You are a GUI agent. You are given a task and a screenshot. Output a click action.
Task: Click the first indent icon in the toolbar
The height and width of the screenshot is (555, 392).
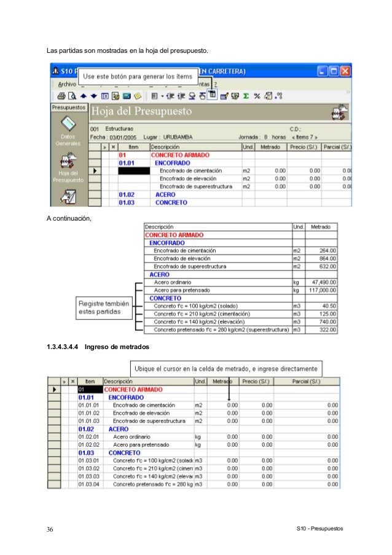(x=170, y=96)
